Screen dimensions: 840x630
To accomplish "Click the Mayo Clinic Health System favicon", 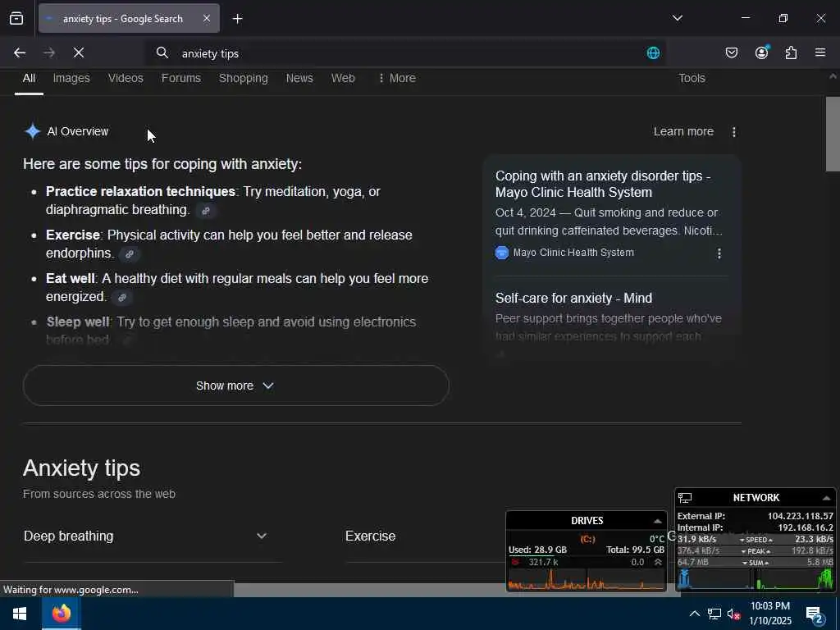I will tap(502, 253).
